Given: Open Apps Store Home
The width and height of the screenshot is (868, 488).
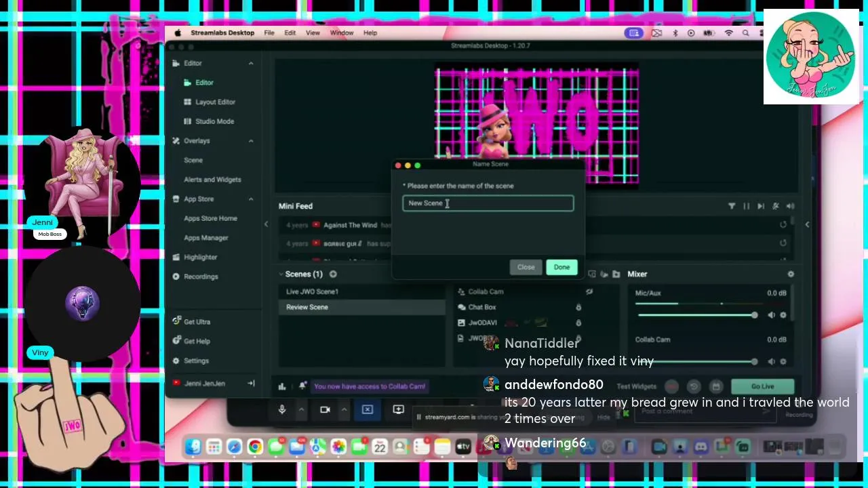Looking at the screenshot, I should pyautogui.click(x=210, y=218).
